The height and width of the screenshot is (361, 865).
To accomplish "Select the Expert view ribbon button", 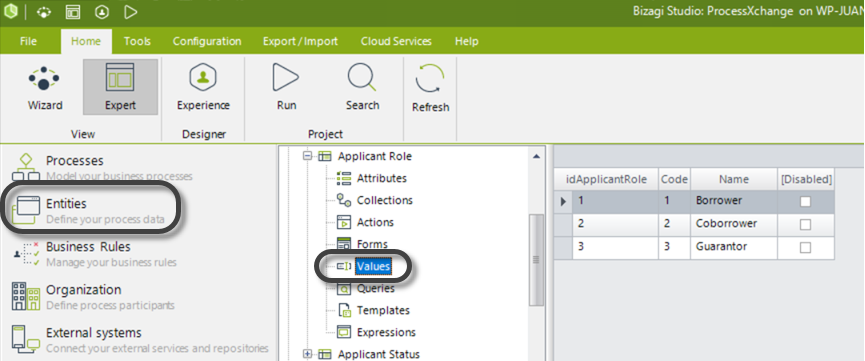I will [120, 87].
